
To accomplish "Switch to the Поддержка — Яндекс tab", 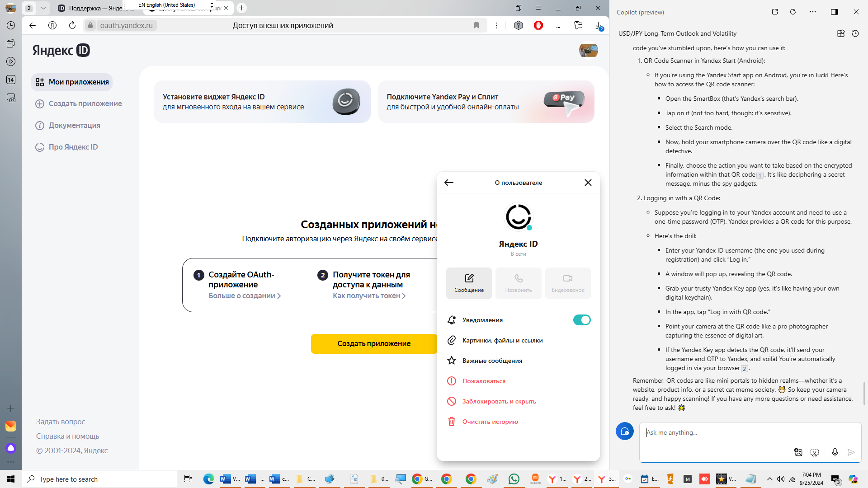I will coord(95,8).
